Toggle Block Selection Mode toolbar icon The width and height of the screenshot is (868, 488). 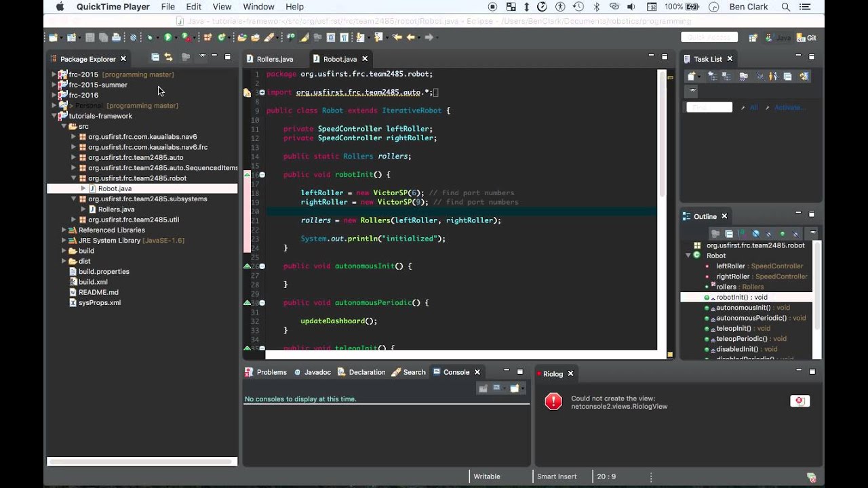(x=330, y=37)
